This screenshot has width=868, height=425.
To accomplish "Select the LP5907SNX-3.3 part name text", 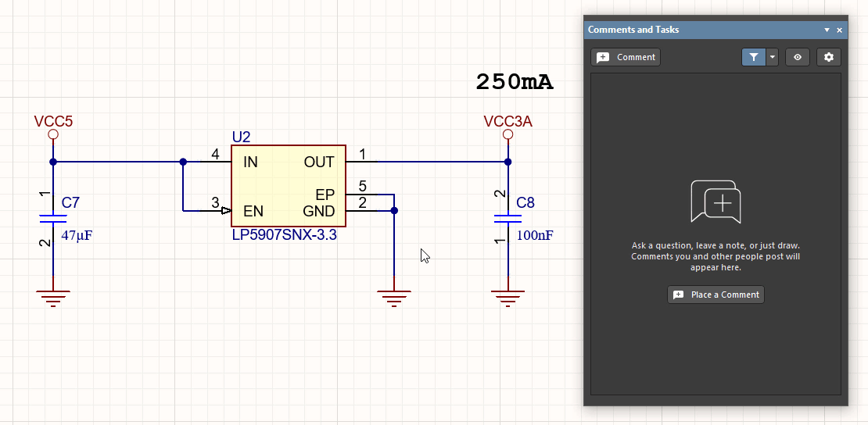I will [x=285, y=236].
